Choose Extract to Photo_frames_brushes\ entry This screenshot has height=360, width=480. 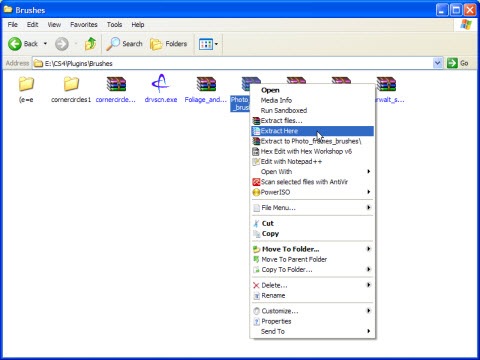(312, 141)
